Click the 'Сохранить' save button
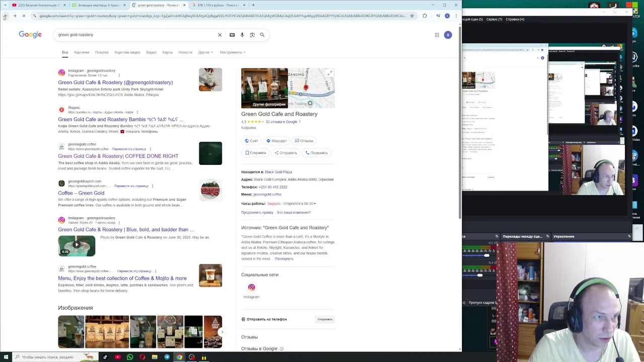The height and width of the screenshot is (362, 644). point(256,153)
